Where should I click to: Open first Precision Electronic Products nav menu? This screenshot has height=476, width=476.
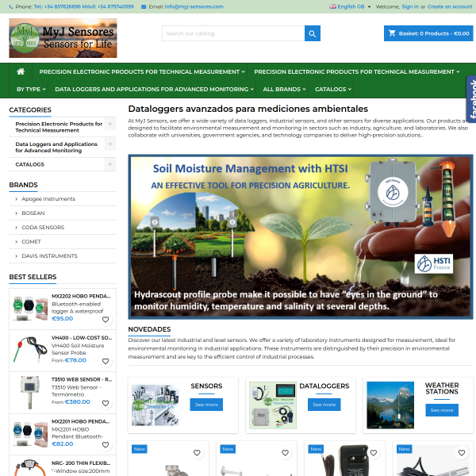tap(142, 72)
